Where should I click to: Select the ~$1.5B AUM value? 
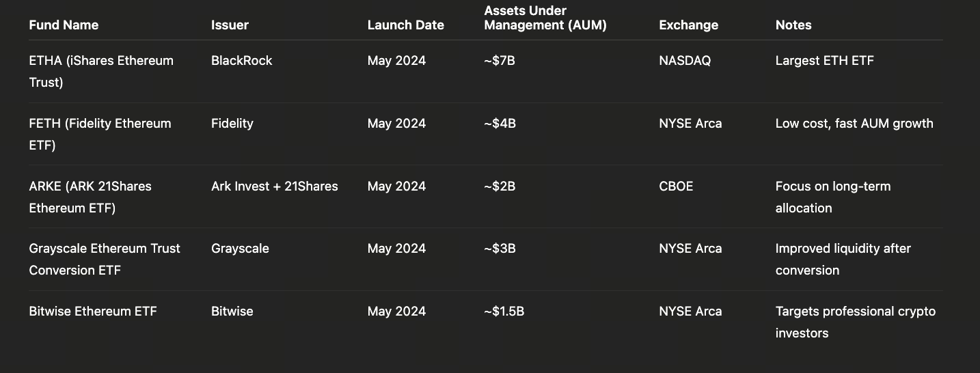pyautogui.click(x=504, y=312)
